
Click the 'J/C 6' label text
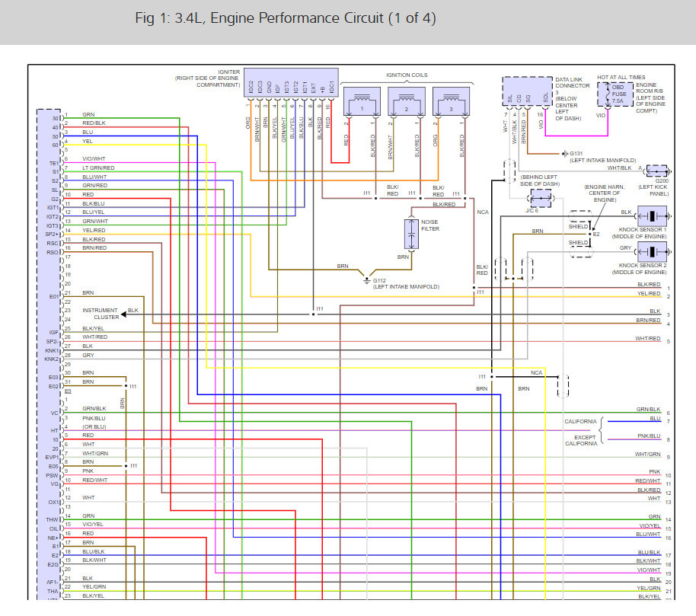pyautogui.click(x=532, y=210)
